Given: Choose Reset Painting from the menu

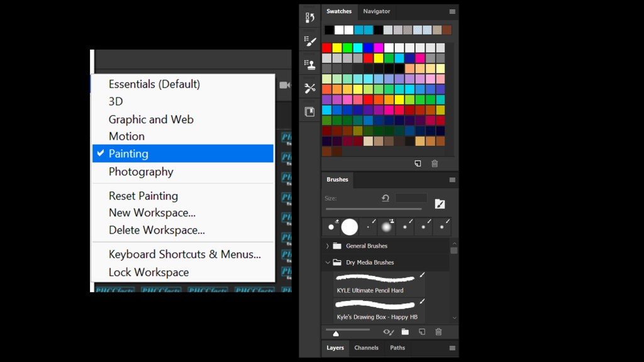Looking at the screenshot, I should coord(143,195).
